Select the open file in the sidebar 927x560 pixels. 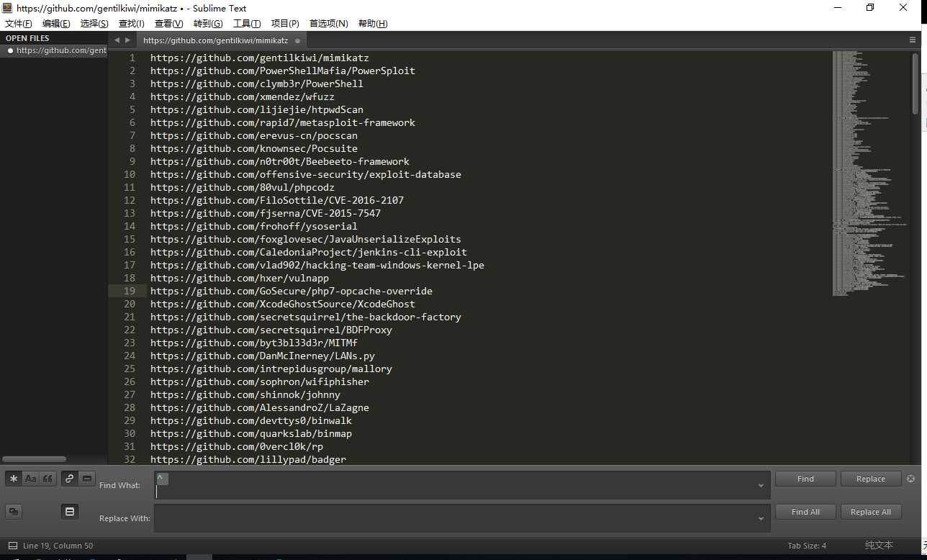(54, 50)
